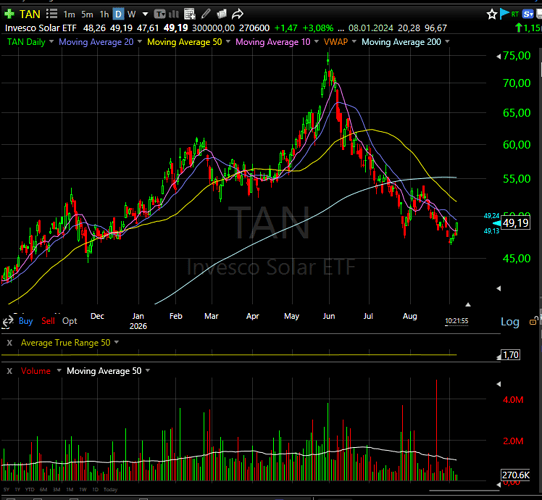Click the TAN ticker symbol field

click(30, 14)
